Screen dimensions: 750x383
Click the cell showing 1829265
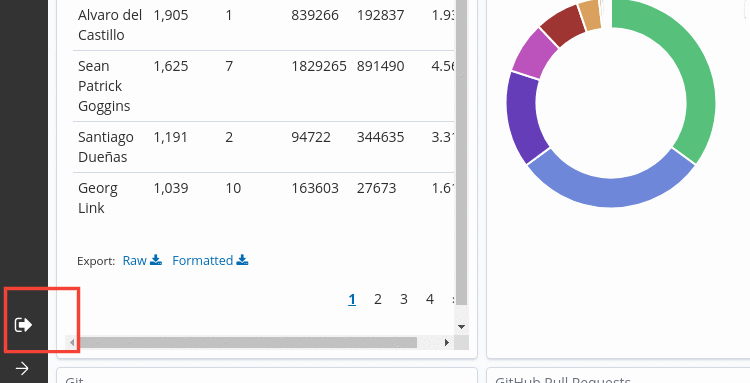(x=319, y=66)
